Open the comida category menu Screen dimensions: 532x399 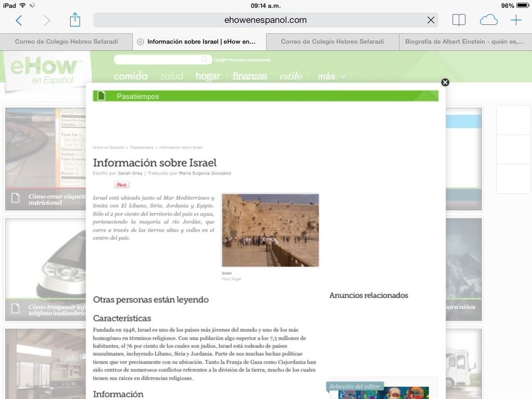click(130, 77)
